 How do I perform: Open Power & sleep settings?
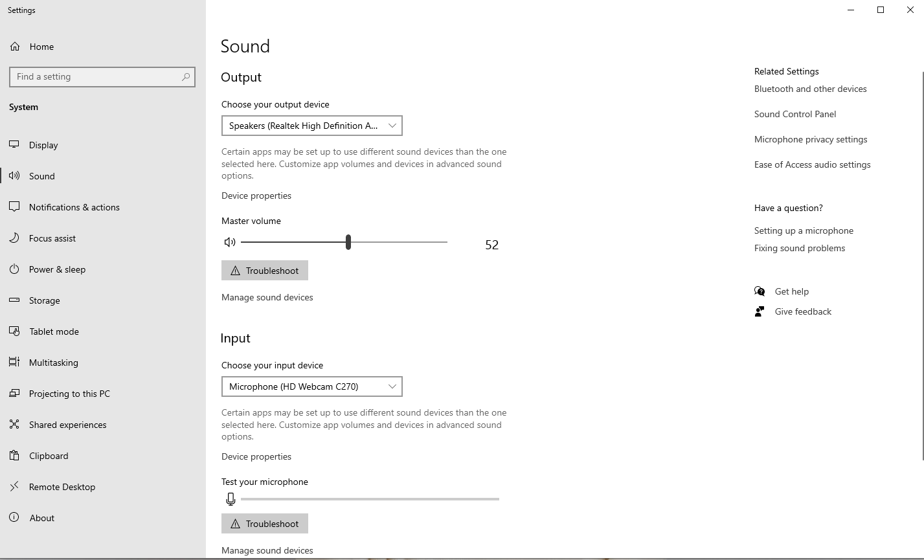[x=57, y=269]
